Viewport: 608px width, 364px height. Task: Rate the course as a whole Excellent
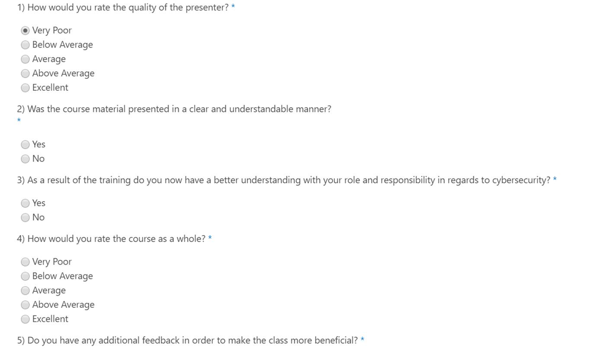(25, 319)
